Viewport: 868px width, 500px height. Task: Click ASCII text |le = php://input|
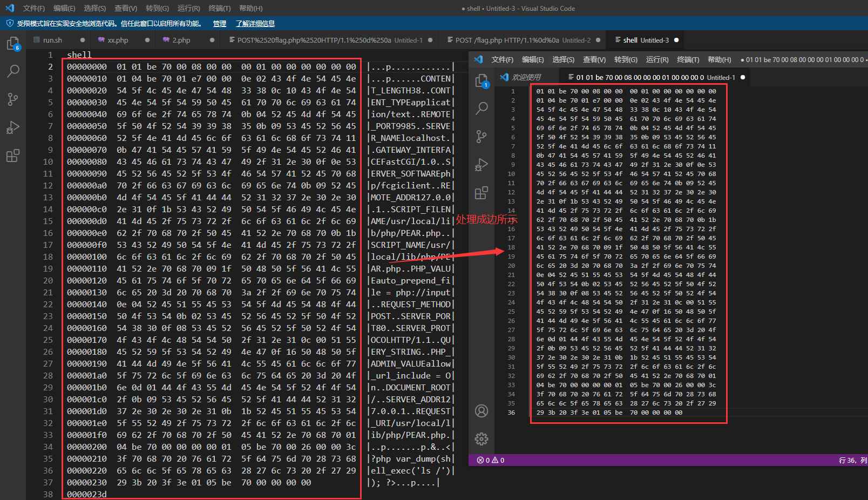(411, 292)
